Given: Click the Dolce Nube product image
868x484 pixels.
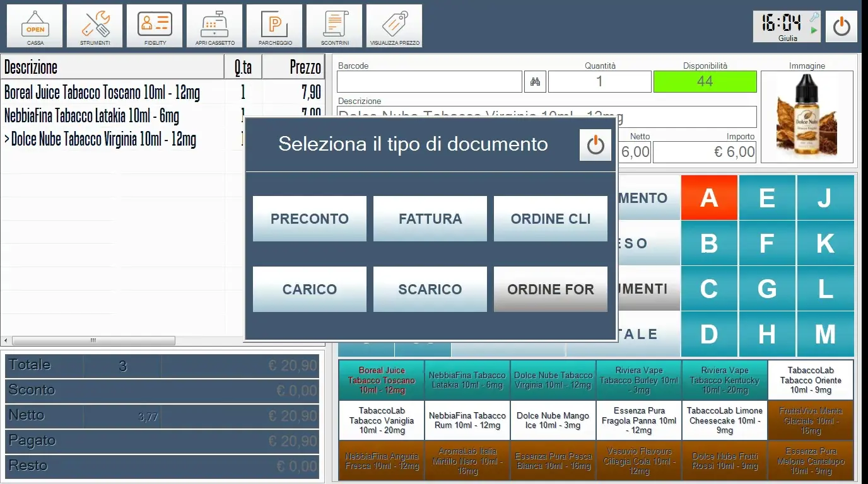Looking at the screenshot, I should pos(807,117).
